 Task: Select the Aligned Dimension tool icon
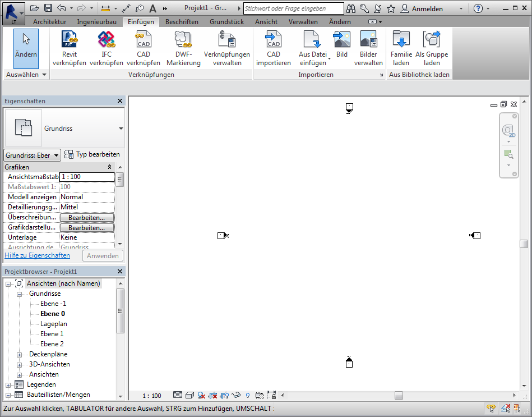coord(126,8)
